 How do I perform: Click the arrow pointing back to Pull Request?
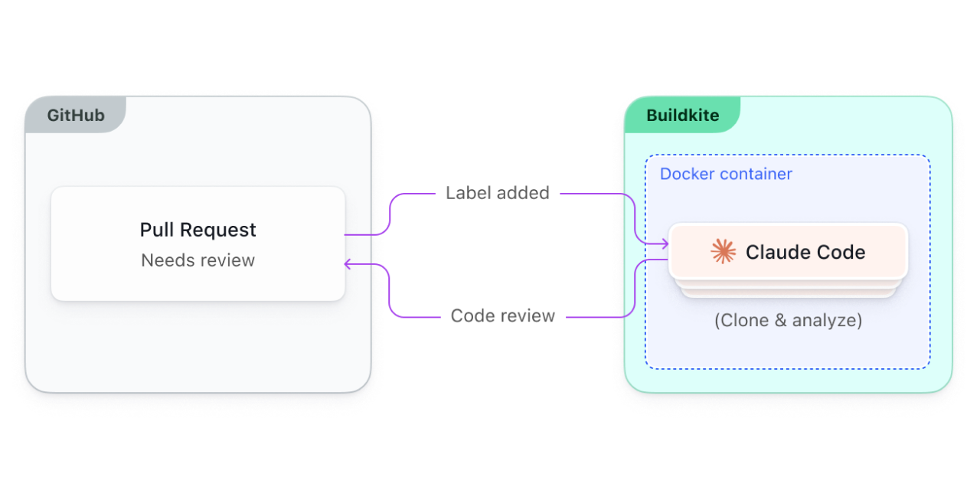tap(349, 263)
